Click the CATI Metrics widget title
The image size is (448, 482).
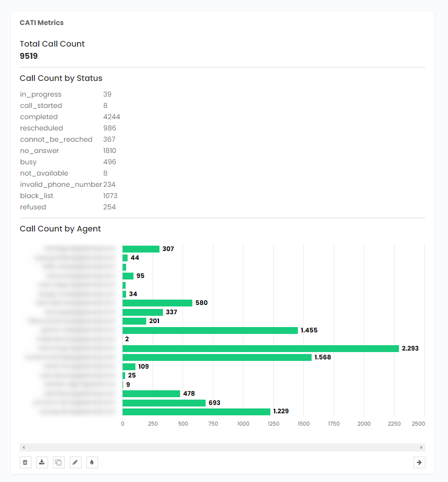(x=41, y=23)
